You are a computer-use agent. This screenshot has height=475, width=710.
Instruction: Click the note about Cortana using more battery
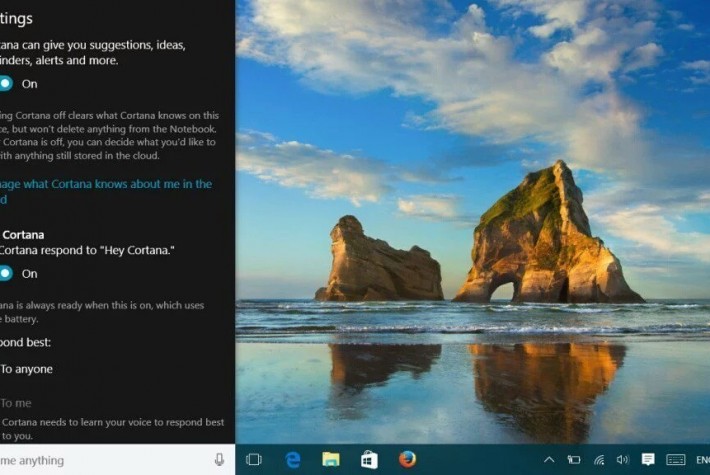click(x=102, y=312)
